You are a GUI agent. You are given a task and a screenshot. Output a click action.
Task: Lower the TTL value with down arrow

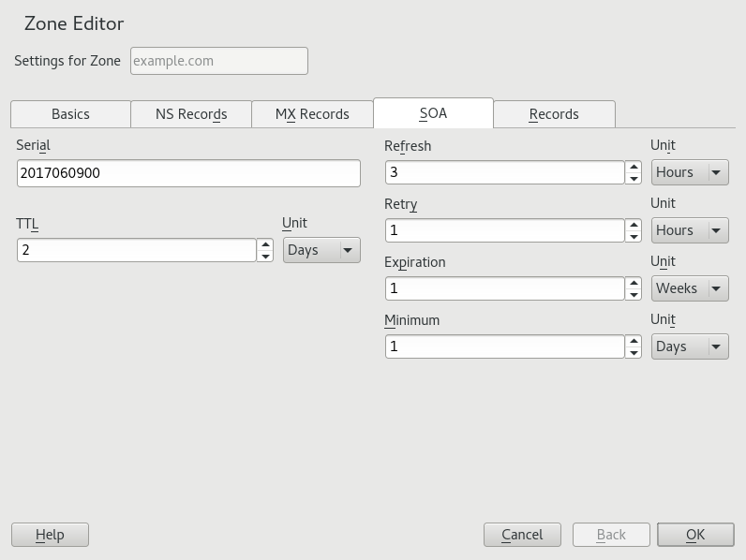pos(265,256)
